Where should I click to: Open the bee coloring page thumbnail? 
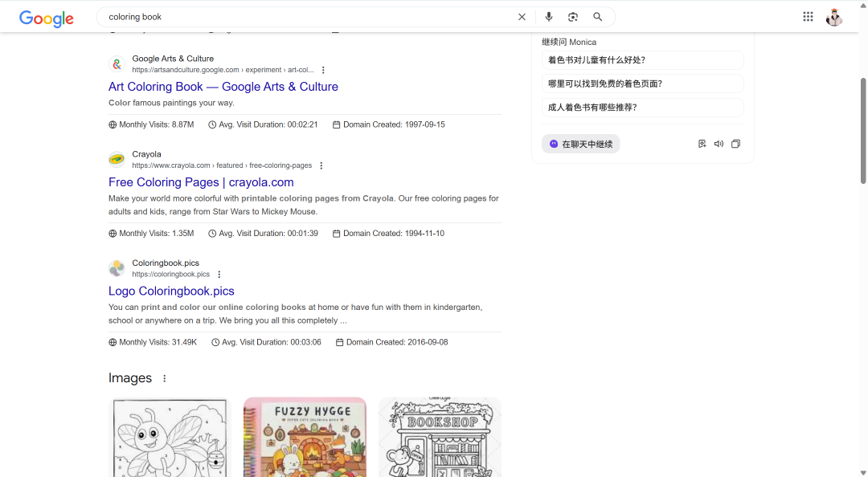[x=170, y=437]
